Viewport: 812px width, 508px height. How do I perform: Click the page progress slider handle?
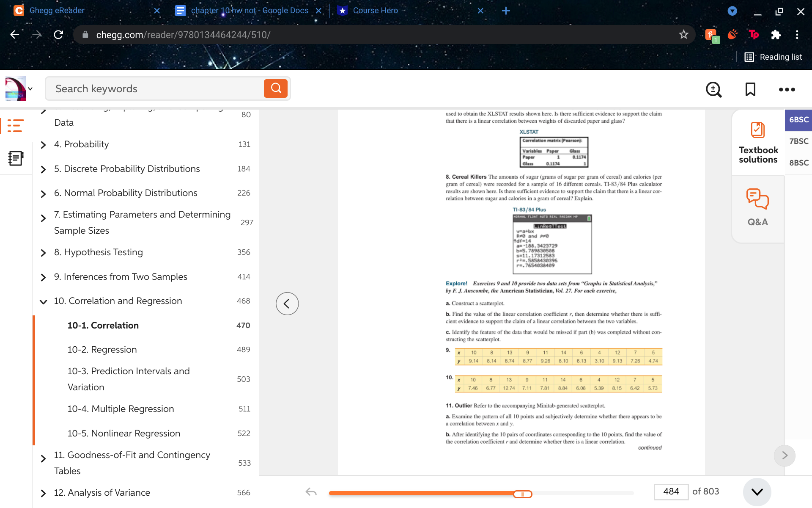523,494
